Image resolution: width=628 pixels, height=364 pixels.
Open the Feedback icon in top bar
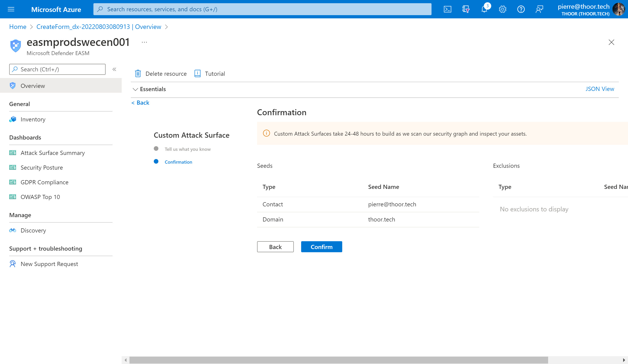tap(539, 9)
